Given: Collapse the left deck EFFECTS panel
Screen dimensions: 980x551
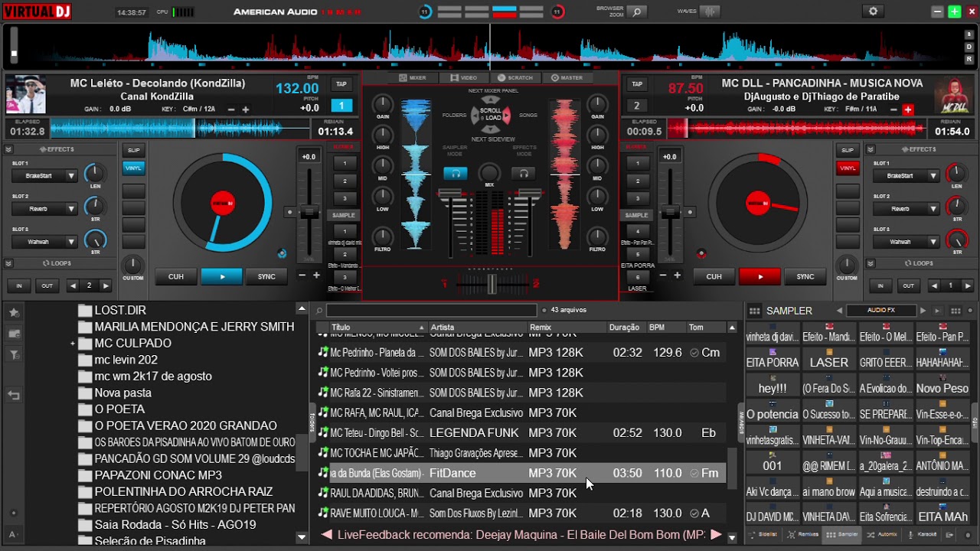Looking at the screenshot, I should (8, 149).
